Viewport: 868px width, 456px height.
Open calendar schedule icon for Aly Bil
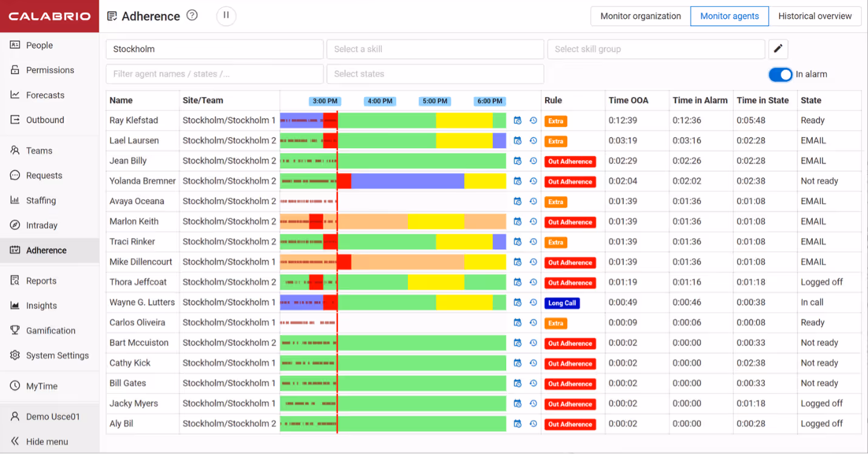coord(518,424)
